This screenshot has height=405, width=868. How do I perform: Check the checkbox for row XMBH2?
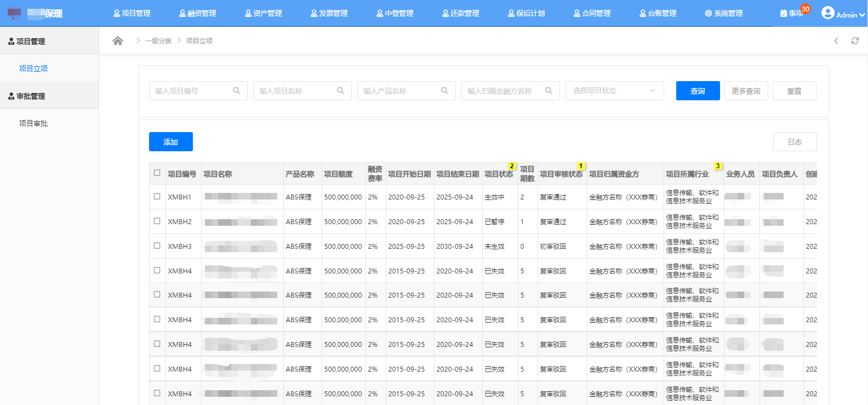(157, 221)
